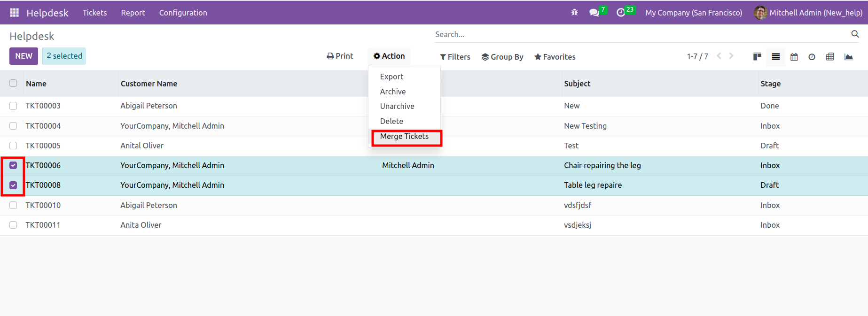
Task: Choose Merge Tickets from Action menu
Action: pyautogui.click(x=404, y=137)
